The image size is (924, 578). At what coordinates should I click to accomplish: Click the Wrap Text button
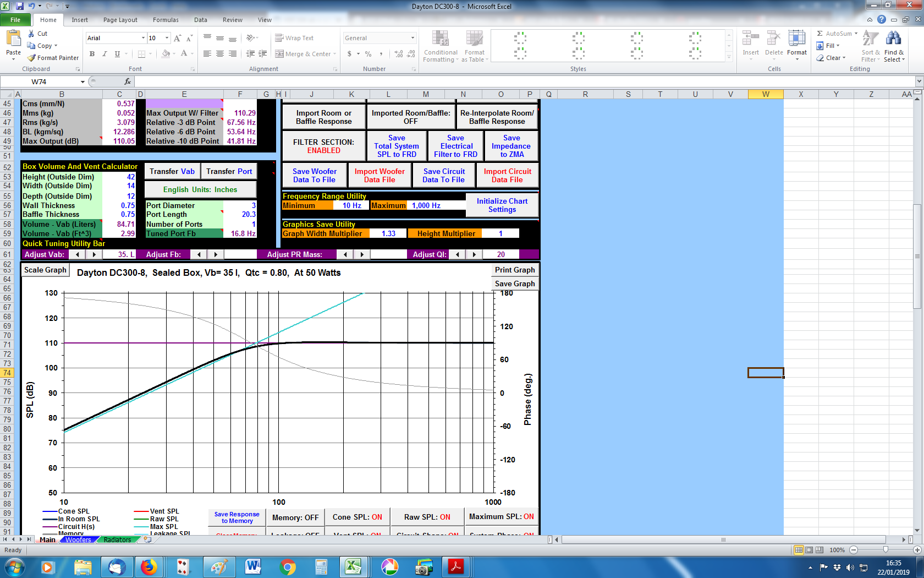coord(294,38)
